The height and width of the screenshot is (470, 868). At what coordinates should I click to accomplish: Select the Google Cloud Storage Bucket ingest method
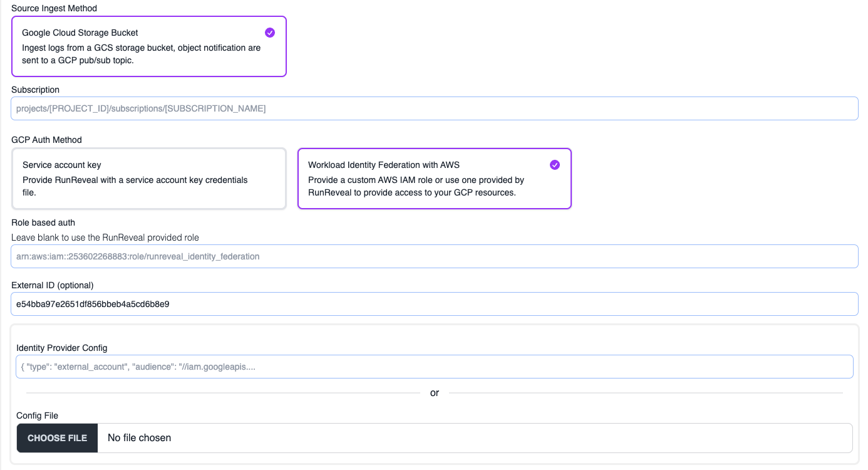pyautogui.click(x=148, y=46)
